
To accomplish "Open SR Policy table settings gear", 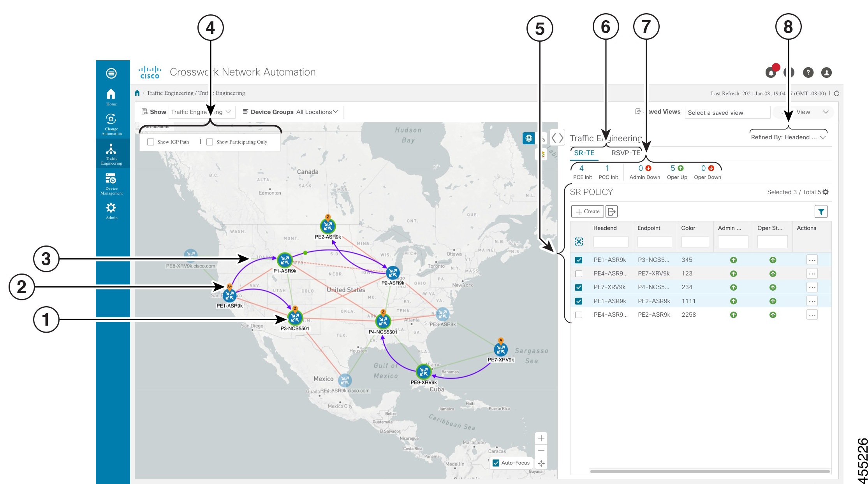I will (826, 192).
